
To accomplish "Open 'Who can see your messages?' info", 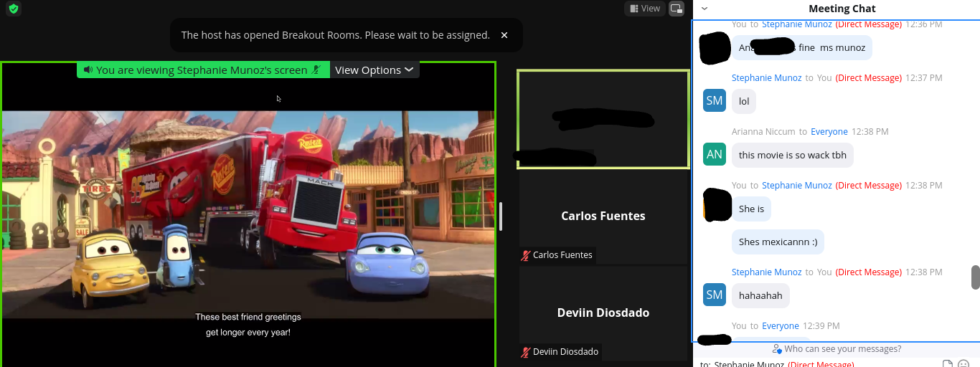I will 842,349.
